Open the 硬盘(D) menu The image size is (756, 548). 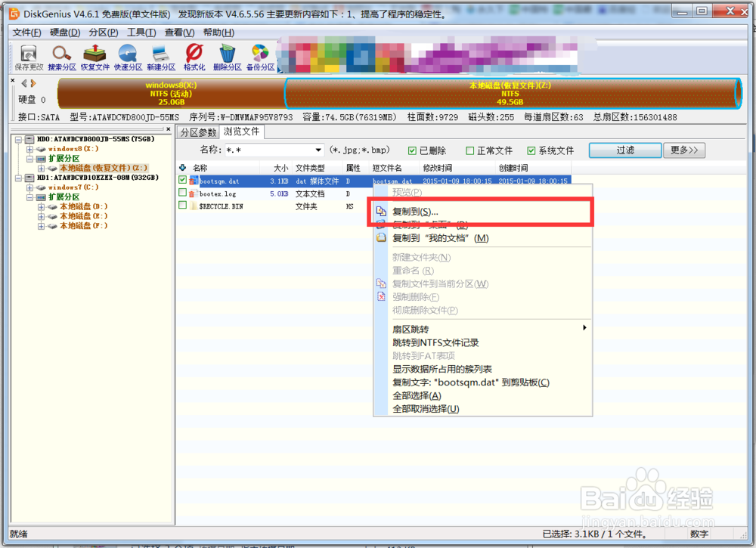(x=65, y=33)
